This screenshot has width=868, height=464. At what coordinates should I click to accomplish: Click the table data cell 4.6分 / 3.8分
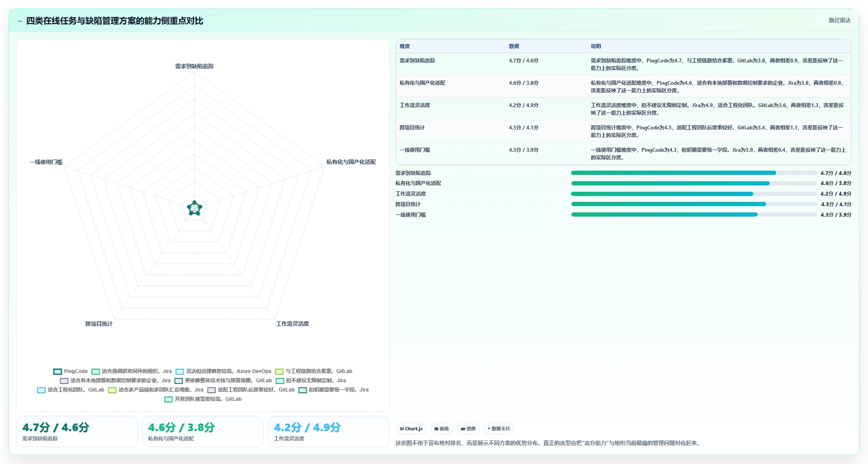[523, 83]
